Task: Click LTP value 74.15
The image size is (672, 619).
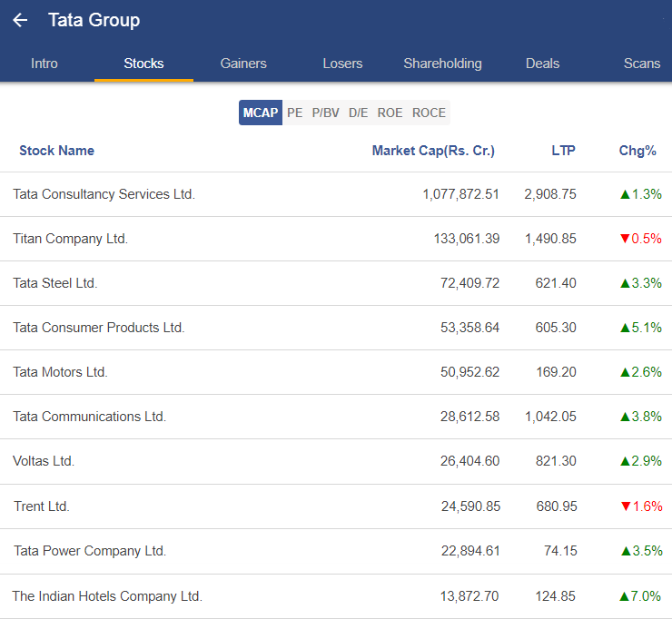Action: (x=560, y=551)
